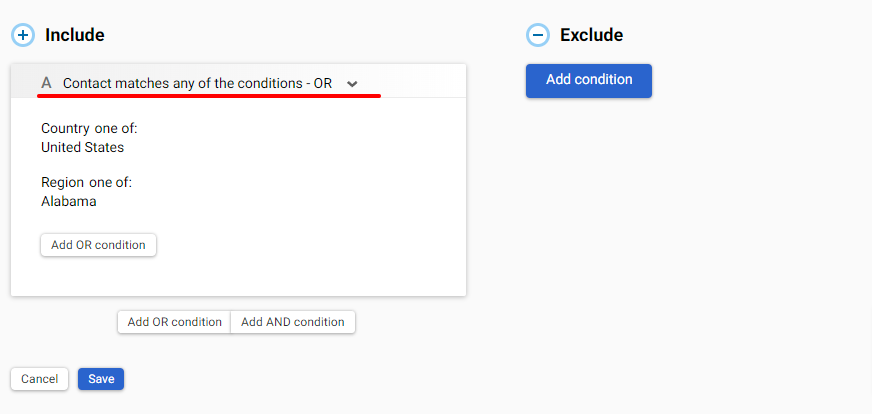Add a condition under Exclude
The width and height of the screenshot is (872, 414).
click(x=589, y=80)
